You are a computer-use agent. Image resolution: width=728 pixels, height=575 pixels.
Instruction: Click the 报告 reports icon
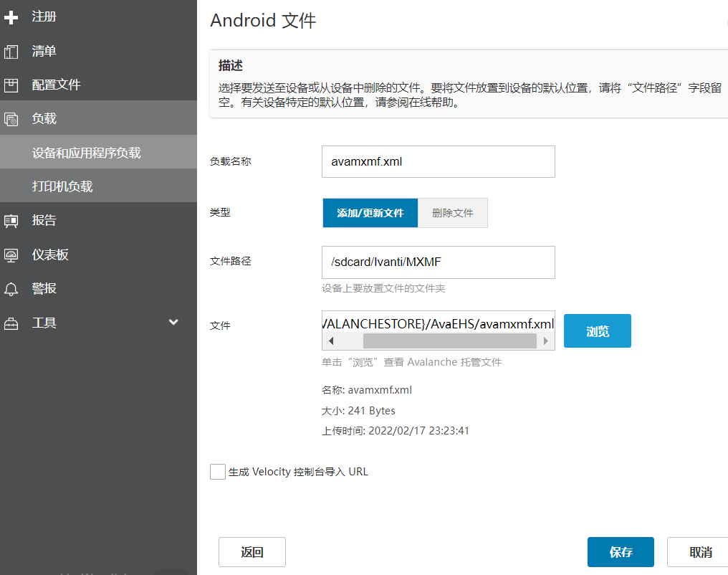(x=11, y=221)
